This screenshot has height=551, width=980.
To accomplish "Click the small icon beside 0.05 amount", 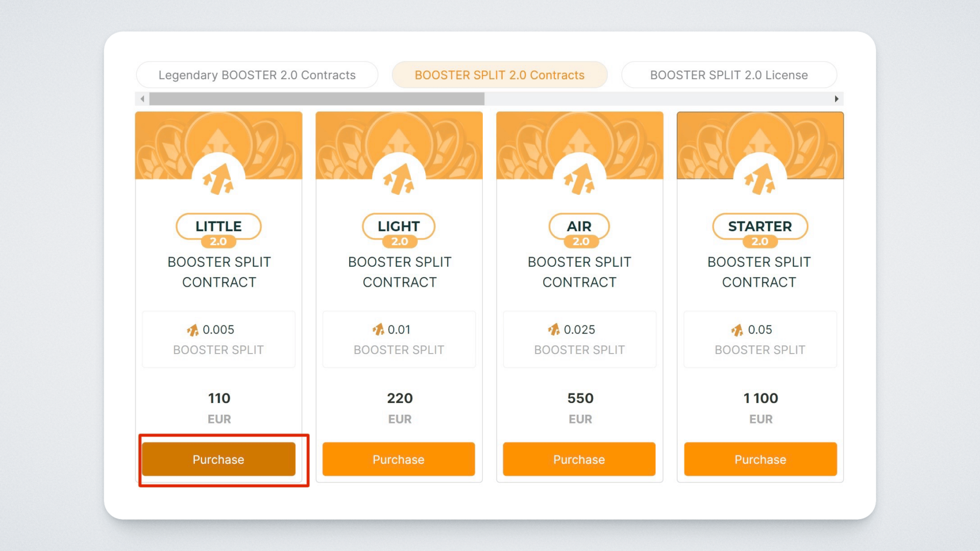I will 737,330.
